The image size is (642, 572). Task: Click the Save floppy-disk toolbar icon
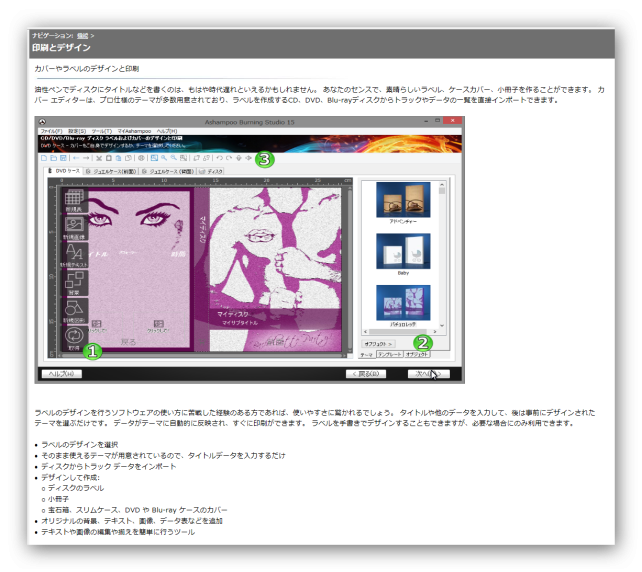point(63,158)
